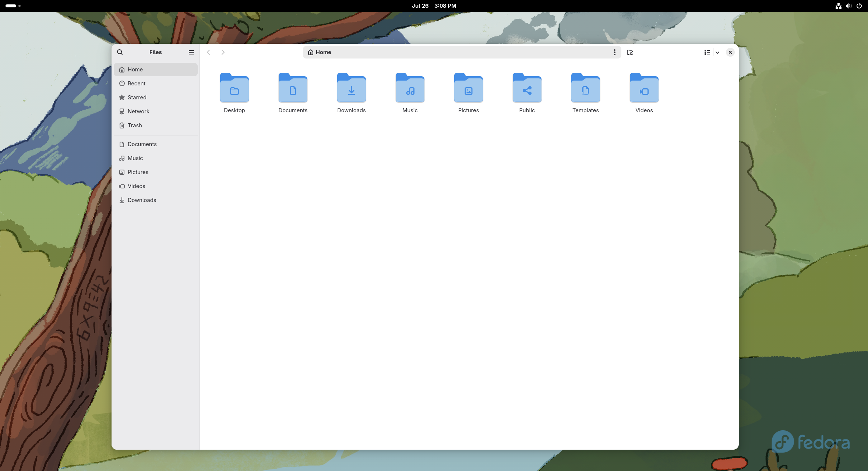Open Downloads bookmark in the sidebar
Image resolution: width=868 pixels, height=471 pixels.
point(156,200)
